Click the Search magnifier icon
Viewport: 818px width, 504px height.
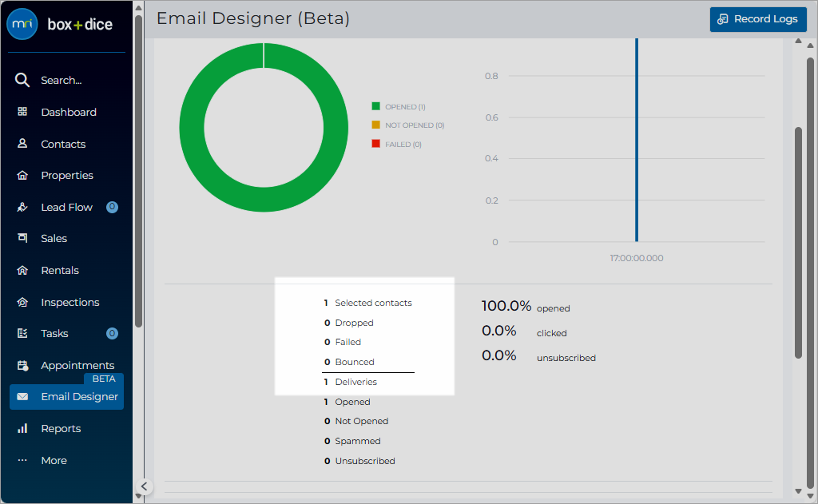(x=22, y=80)
